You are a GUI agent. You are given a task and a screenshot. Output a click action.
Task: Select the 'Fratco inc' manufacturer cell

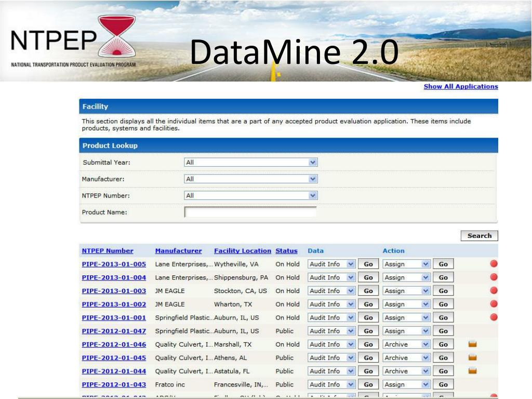pyautogui.click(x=170, y=384)
